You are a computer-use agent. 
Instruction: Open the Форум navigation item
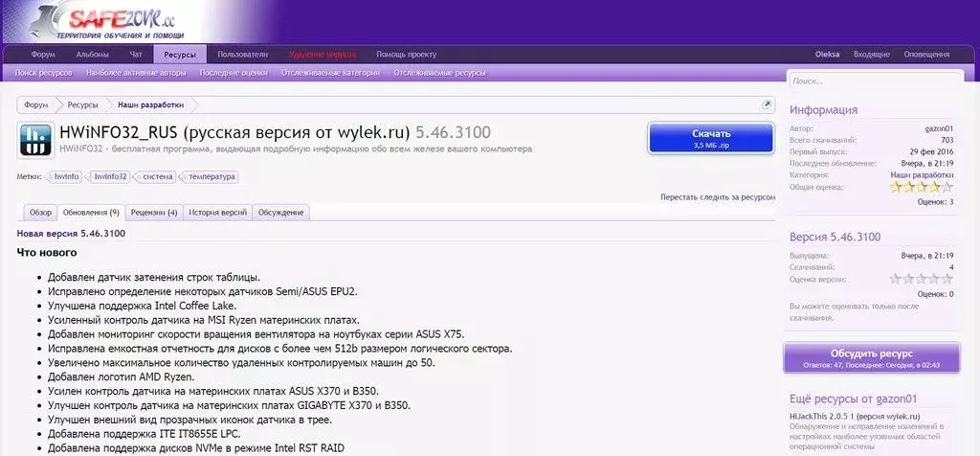43,55
